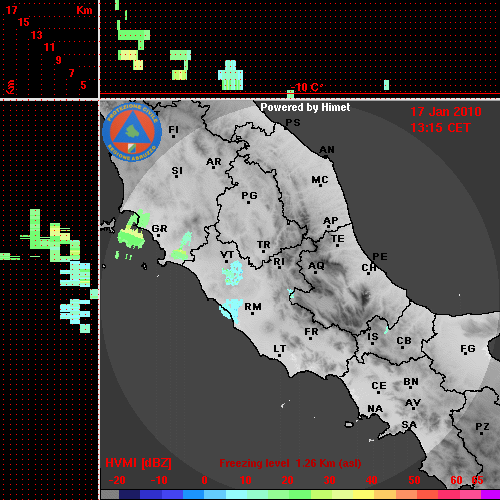This screenshot has height=500, width=500.
Task: Click the '65' dBZ scale value
Action: point(477,480)
